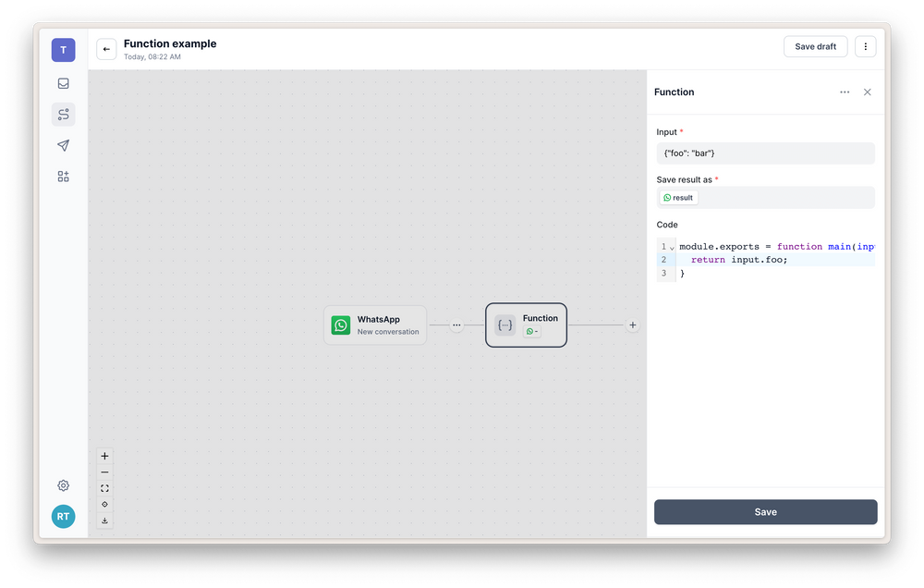924x588 pixels.
Task: Click the Save draft button
Action: [x=815, y=46]
